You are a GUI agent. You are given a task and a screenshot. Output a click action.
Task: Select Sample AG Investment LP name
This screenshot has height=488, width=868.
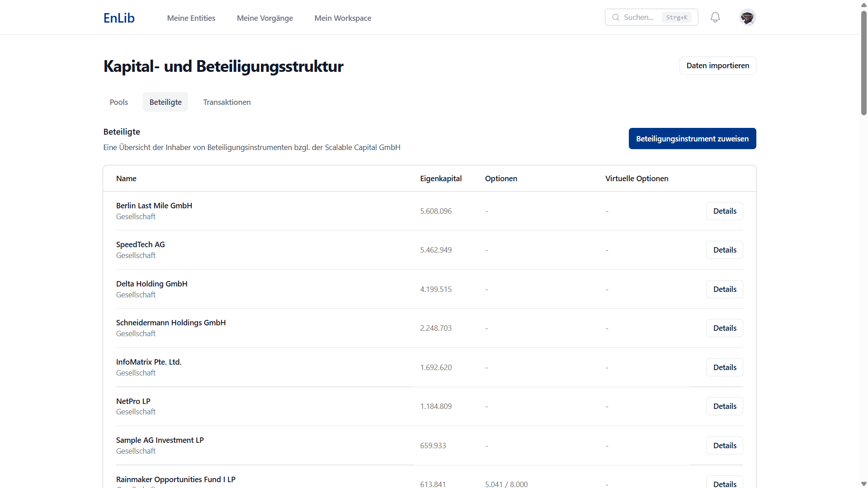tap(160, 440)
